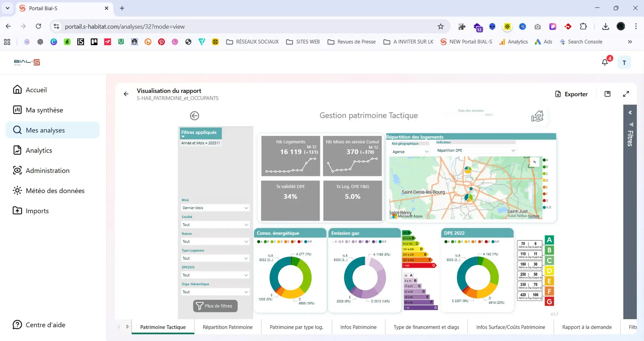This screenshot has height=341, width=644.
Task: Open the Infos Patrimoine tab
Action: click(x=358, y=327)
